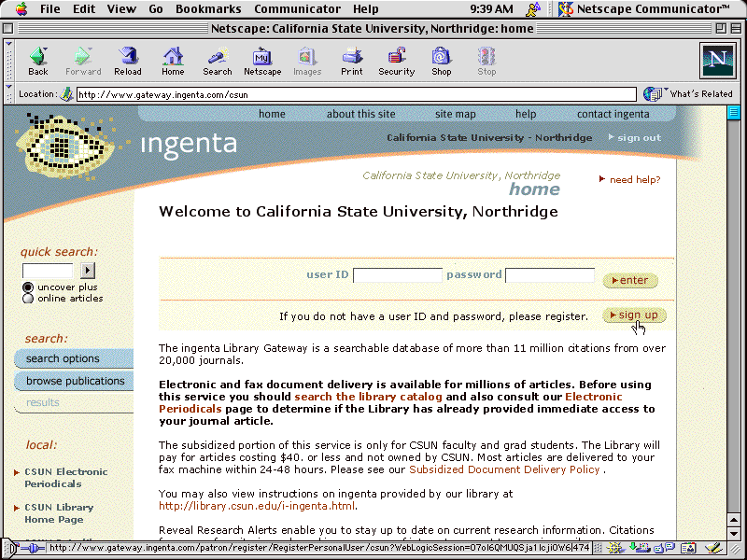747x560 pixels.
Task: Click the scrollbar up arrow
Action: coord(734,520)
